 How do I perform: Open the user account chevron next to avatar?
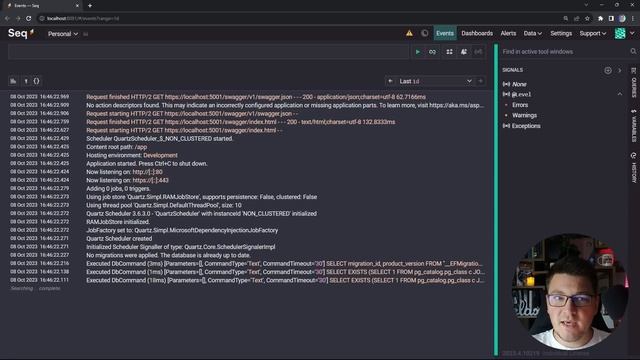pyautogui.click(x=632, y=33)
